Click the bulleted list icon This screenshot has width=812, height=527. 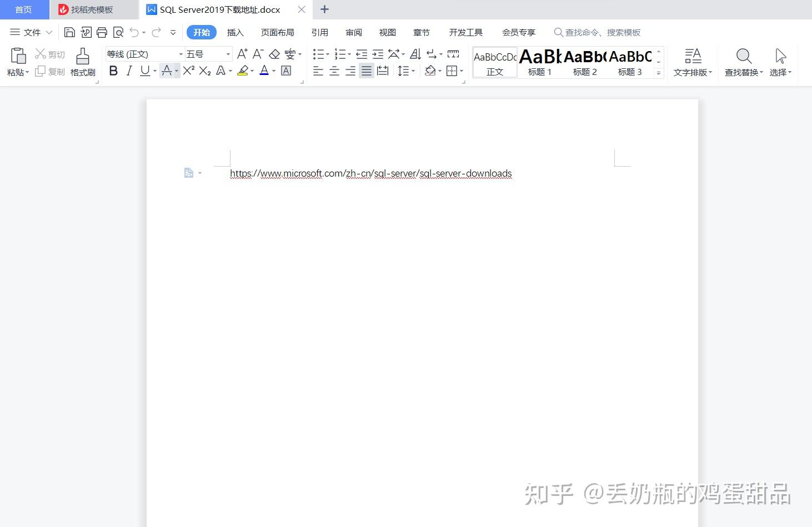click(318, 54)
